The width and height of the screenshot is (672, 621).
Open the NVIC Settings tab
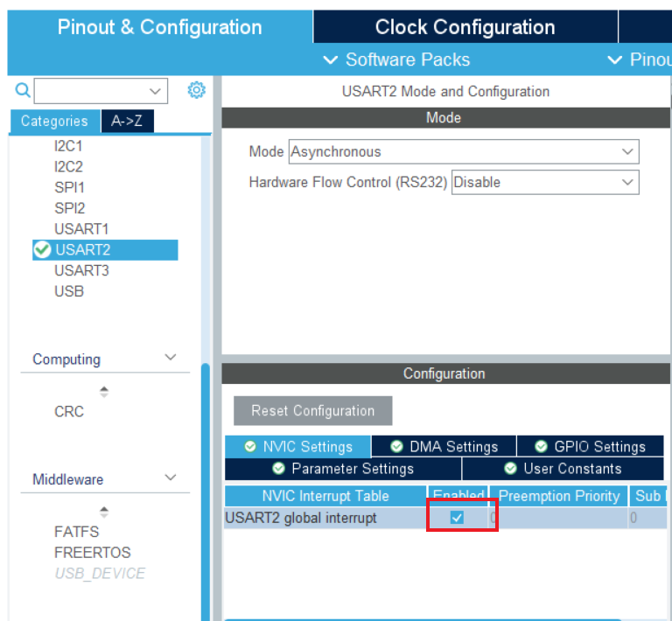point(297,447)
